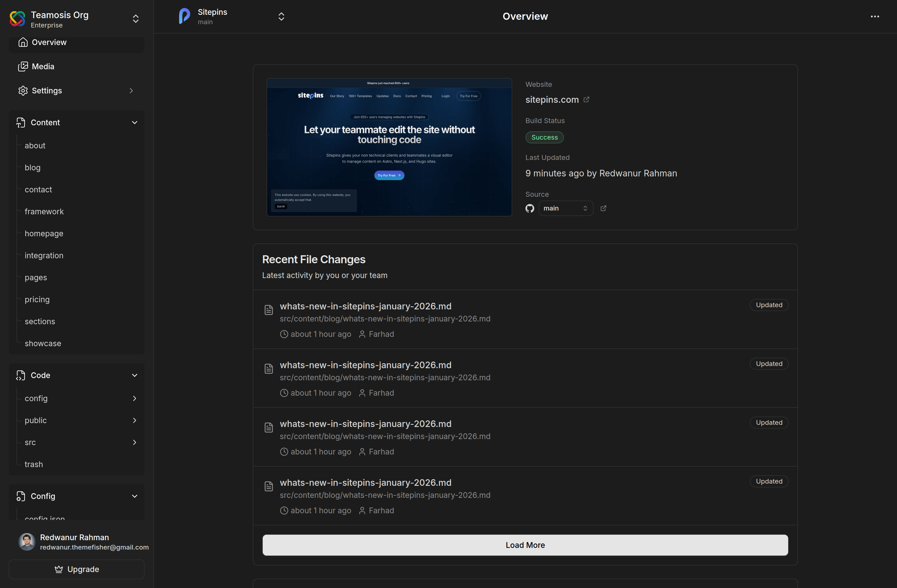
Task: Click the Load More button
Action: [x=525, y=545]
